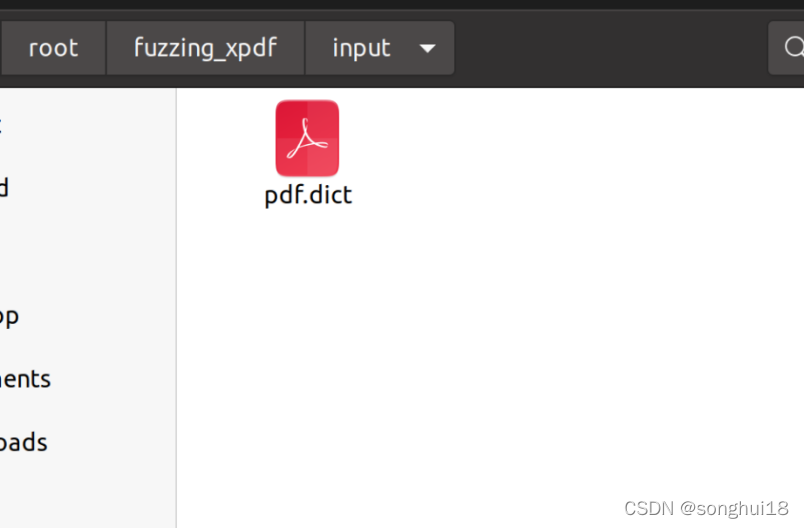804x528 pixels.
Task: Select the red PDF icon of pdf.dict
Action: [x=307, y=138]
